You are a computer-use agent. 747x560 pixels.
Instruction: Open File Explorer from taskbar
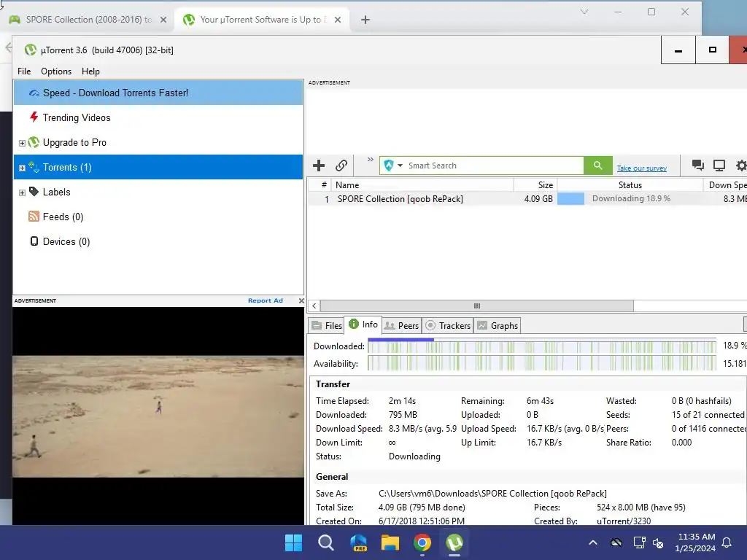pos(390,542)
